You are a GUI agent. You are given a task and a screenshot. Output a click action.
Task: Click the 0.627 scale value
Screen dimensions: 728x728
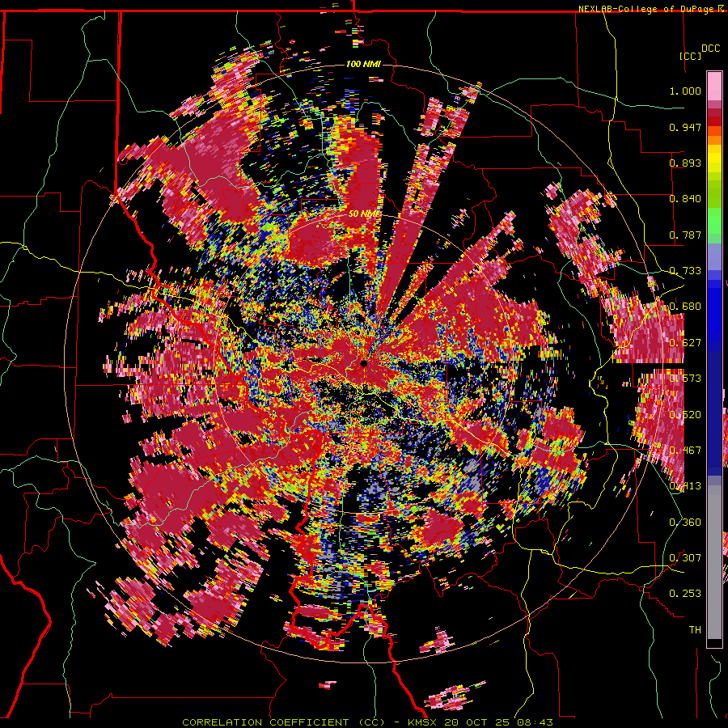click(x=685, y=343)
